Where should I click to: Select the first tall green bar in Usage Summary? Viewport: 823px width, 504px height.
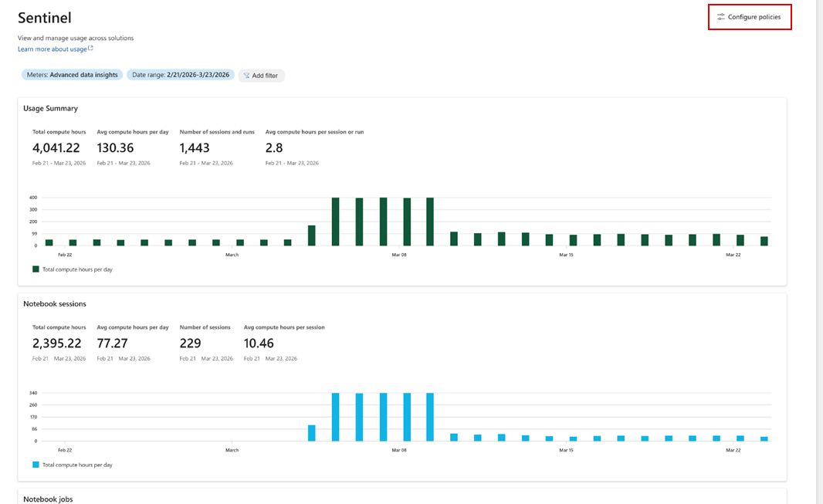point(335,222)
